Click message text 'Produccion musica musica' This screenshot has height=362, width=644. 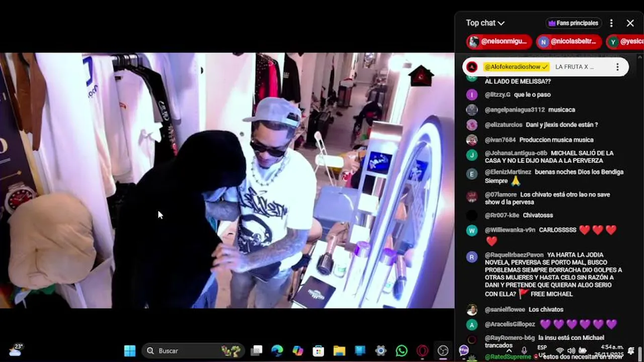click(x=556, y=140)
